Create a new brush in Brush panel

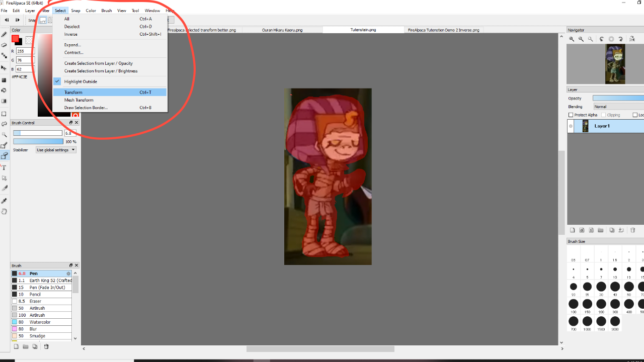pyautogui.click(x=16, y=346)
